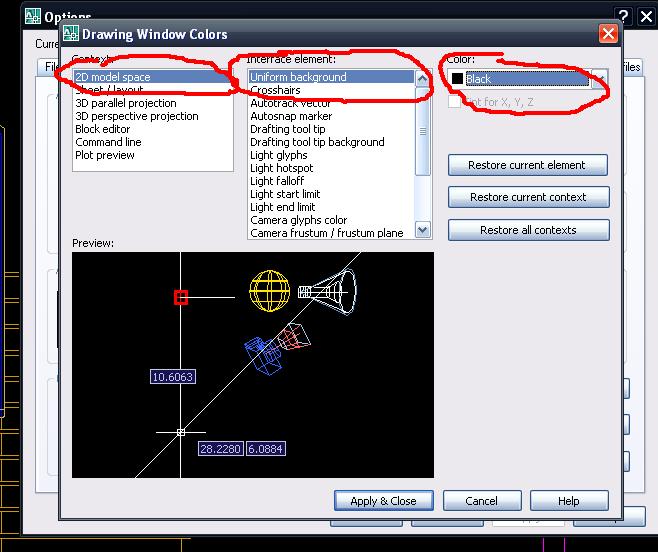Image resolution: width=658 pixels, height=552 pixels.
Task: Click the red autosnap marker in preview
Action: click(x=181, y=297)
